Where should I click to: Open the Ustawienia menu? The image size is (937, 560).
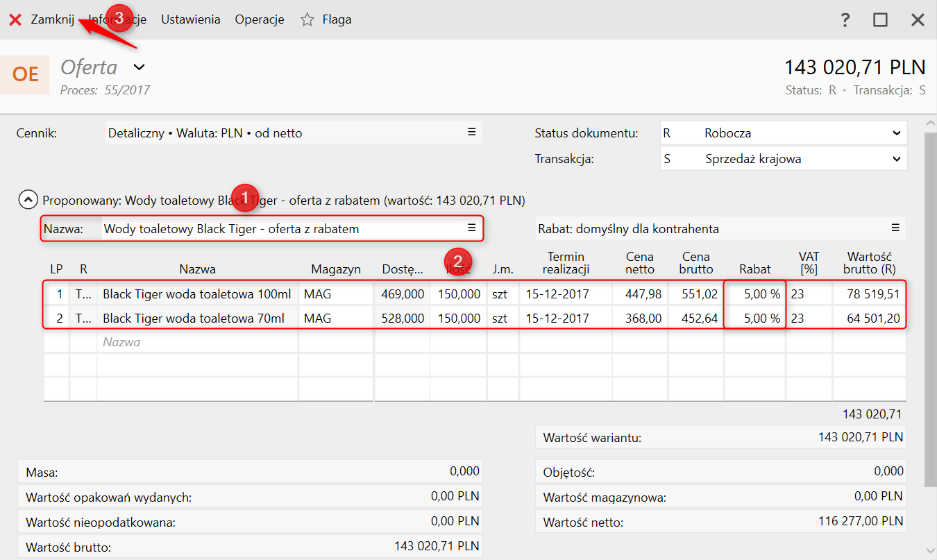[190, 19]
